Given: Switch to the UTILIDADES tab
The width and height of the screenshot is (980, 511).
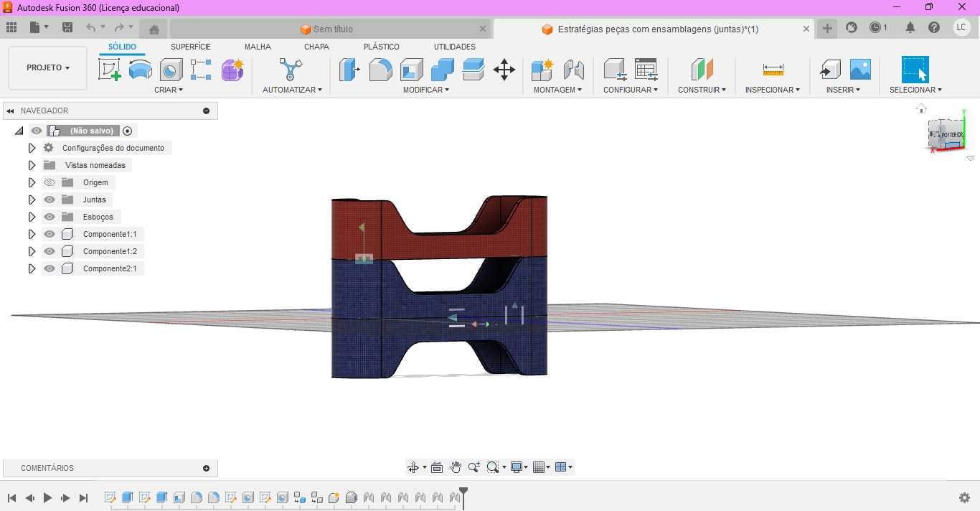Looking at the screenshot, I should click(x=455, y=47).
